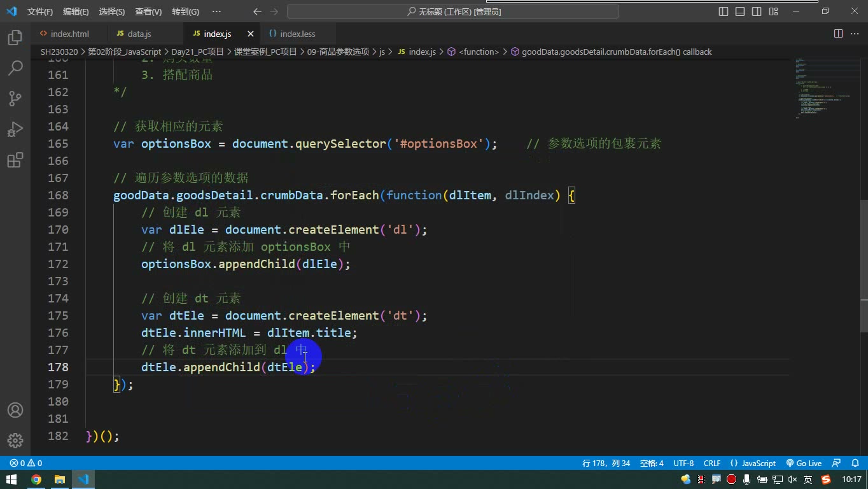Close the index.js editor tab
This screenshot has height=489, width=868.
251,34
